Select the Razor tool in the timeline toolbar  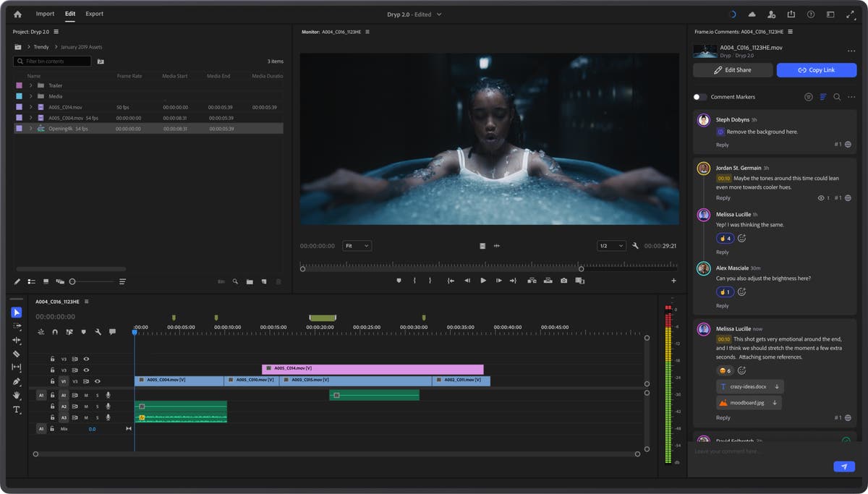coord(17,354)
